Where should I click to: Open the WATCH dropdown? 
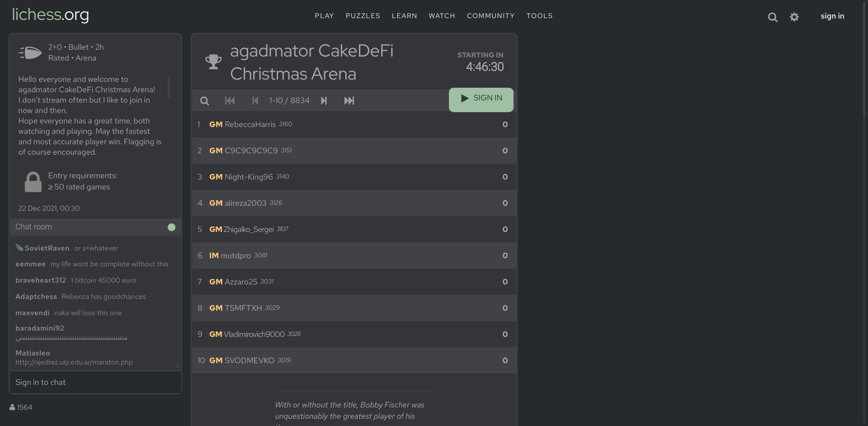pyautogui.click(x=442, y=16)
